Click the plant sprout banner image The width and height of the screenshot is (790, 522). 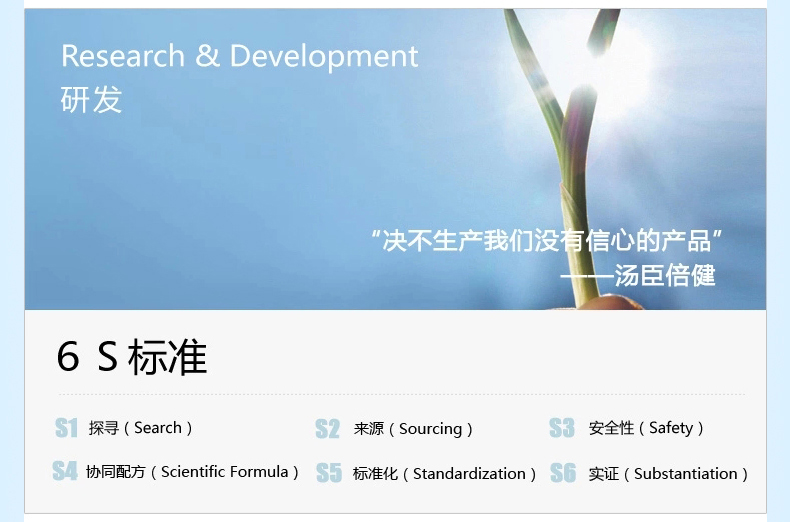(396, 159)
